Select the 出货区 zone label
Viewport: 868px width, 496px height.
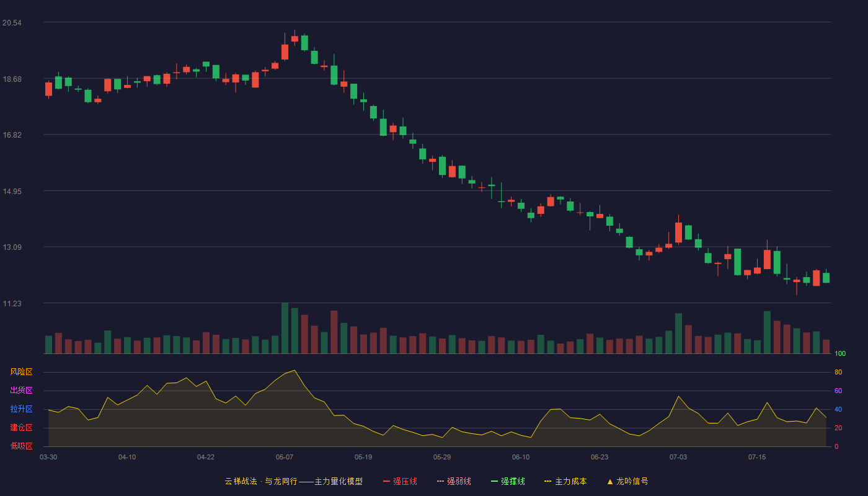click(x=21, y=391)
